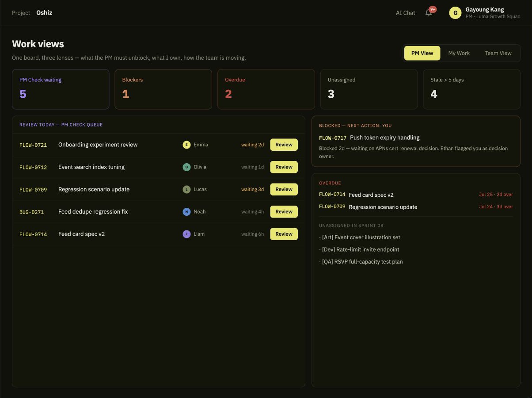Click the Review Today — PM Check Queue heading
The height and width of the screenshot is (398, 532).
pos(61,125)
